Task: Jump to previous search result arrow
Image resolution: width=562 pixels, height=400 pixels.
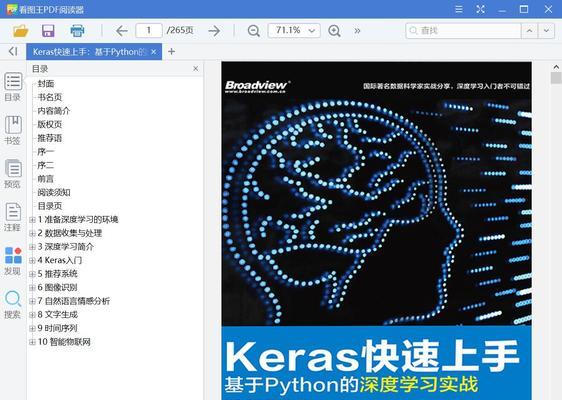Action: pos(529,31)
